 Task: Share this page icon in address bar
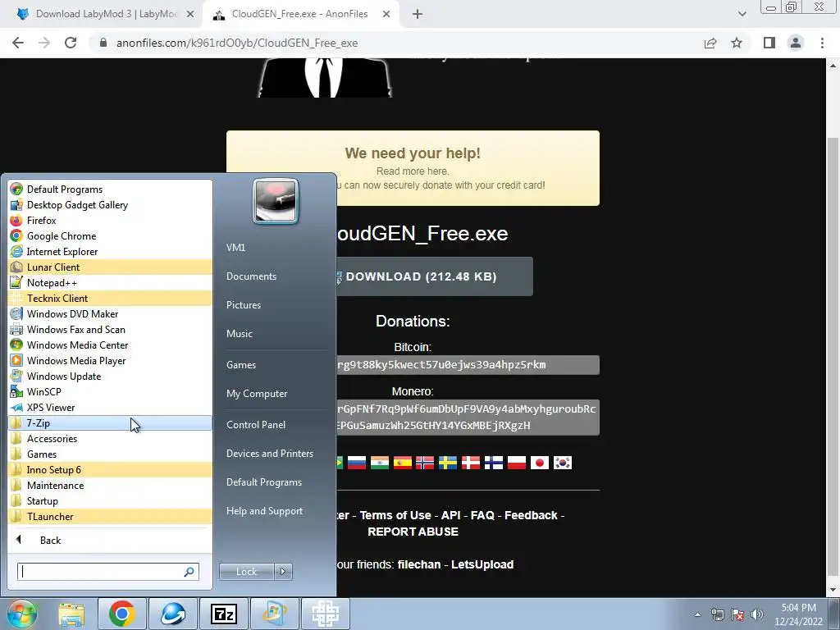(710, 43)
